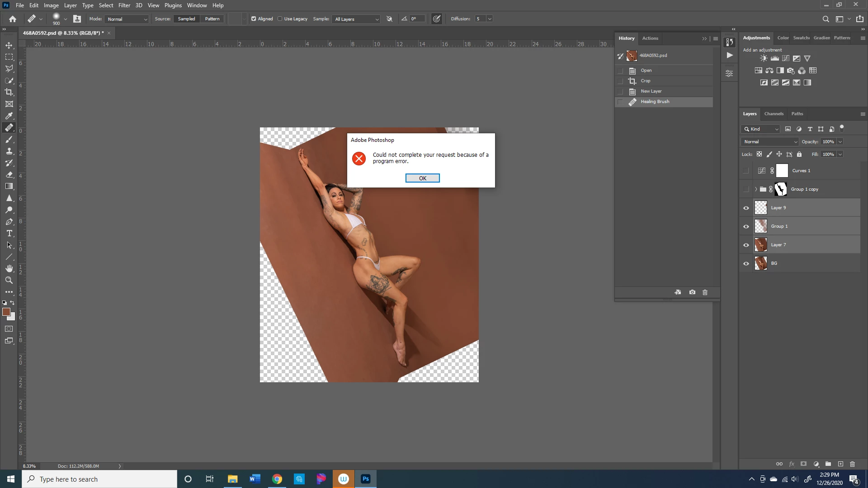Select the Eraser tool
868x488 pixels.
(x=9, y=175)
